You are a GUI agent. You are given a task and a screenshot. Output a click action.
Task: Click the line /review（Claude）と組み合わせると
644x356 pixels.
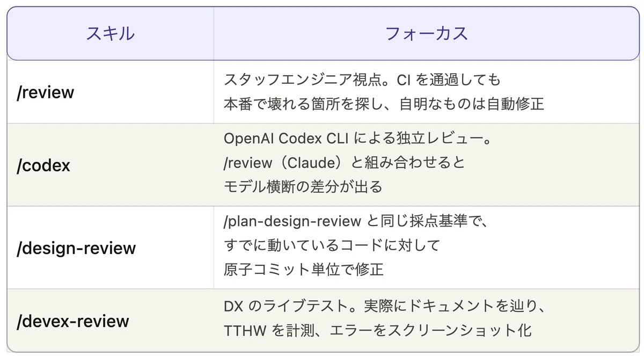[x=345, y=162]
